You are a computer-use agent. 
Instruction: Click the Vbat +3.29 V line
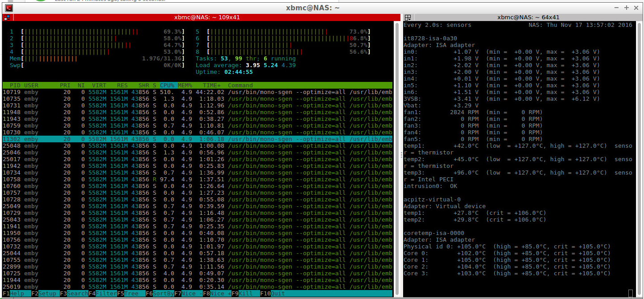[x=441, y=106]
